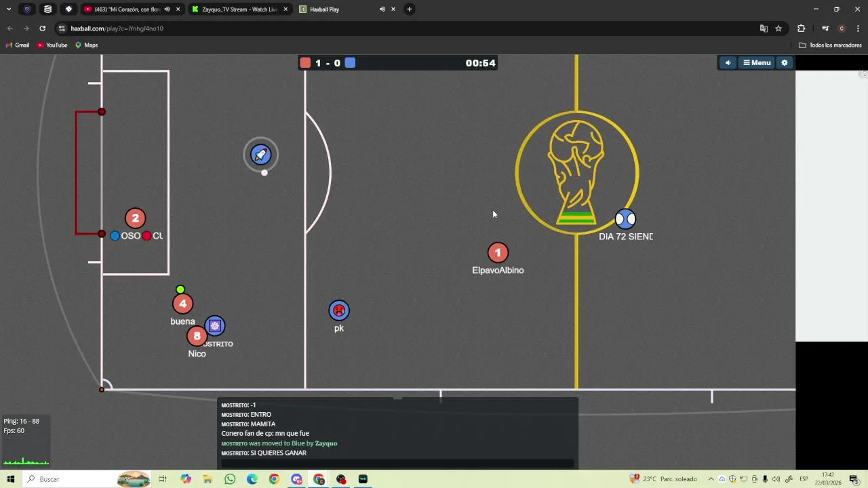Viewport: 868px width, 488px height.
Task: Open Task View on taskbar
Action: coord(163,479)
